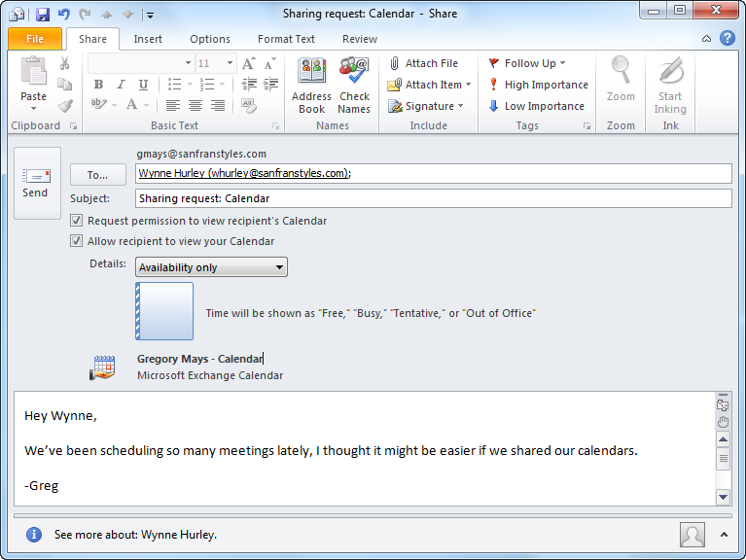Switch to the Insert ribbon tab
Viewport: 746px width, 560px height.
click(x=148, y=39)
